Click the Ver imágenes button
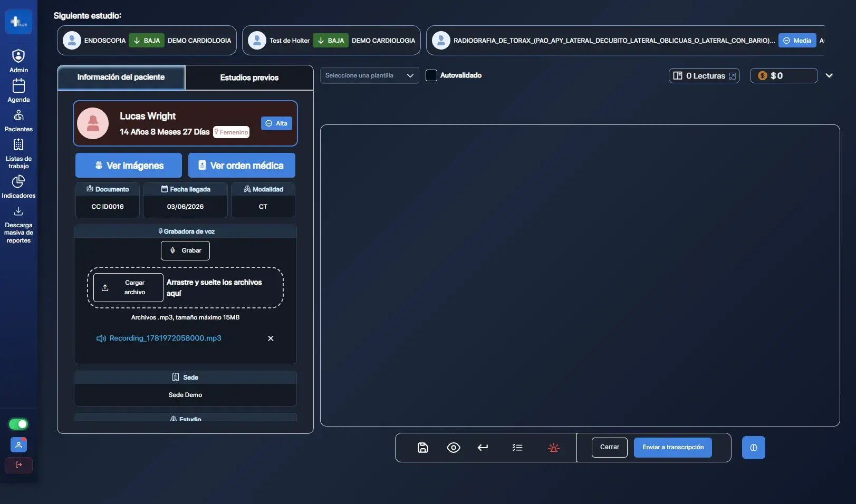The image size is (856, 504). 129,166
